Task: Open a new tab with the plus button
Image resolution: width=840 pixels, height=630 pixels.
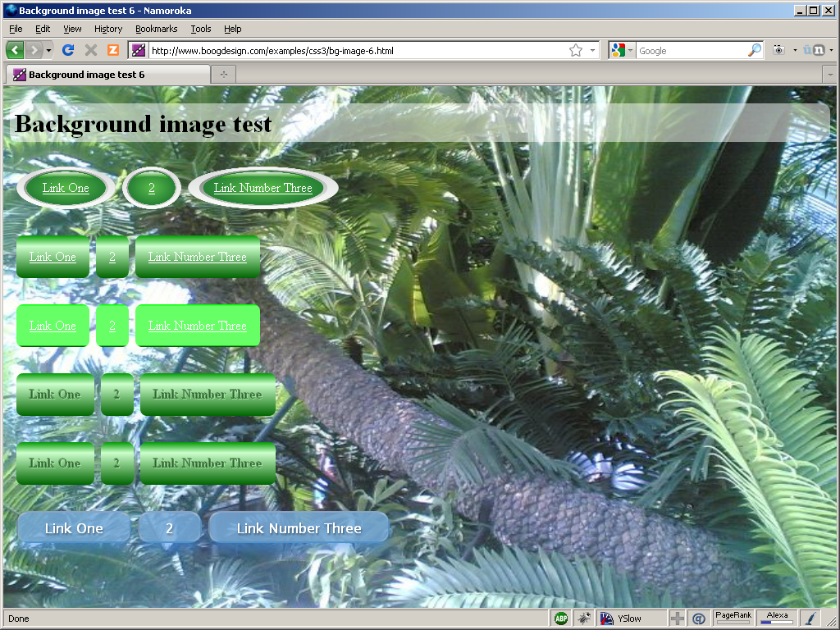Action: coord(224,75)
